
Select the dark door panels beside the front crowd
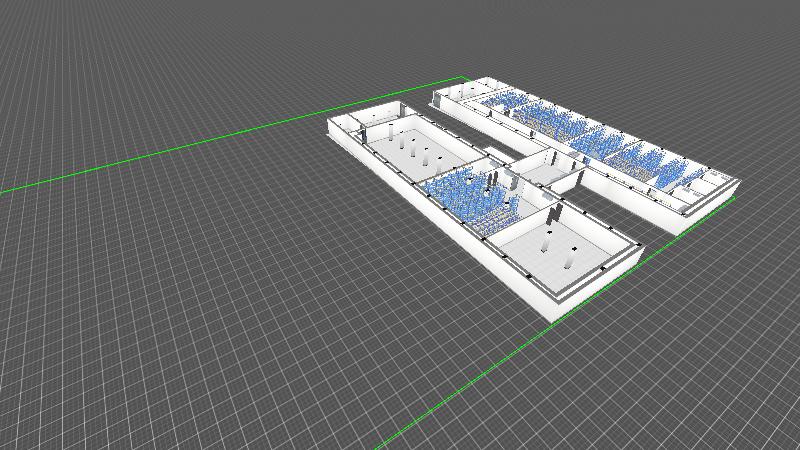click(x=512, y=183)
